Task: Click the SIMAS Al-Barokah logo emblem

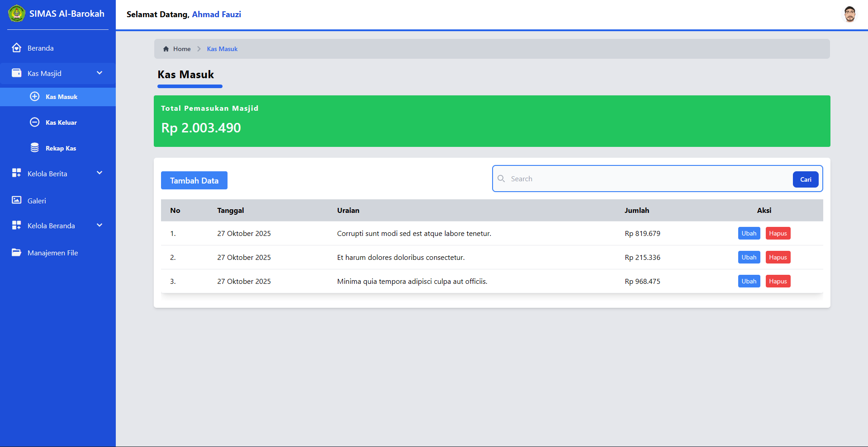Action: (17, 14)
